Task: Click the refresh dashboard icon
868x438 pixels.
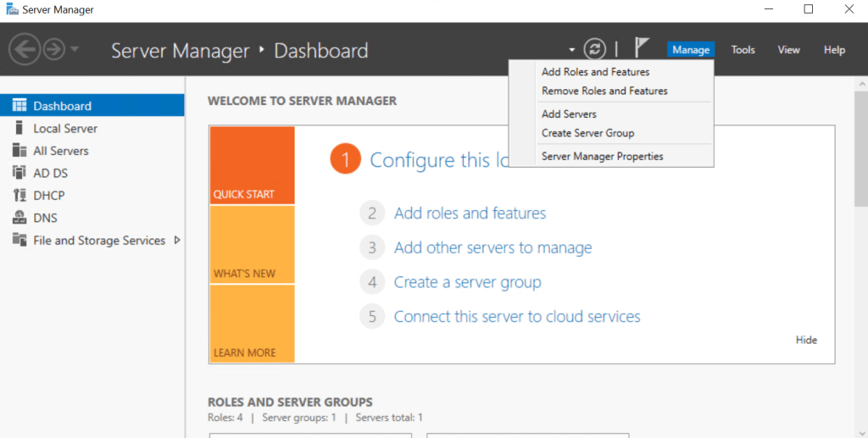Action: click(596, 49)
